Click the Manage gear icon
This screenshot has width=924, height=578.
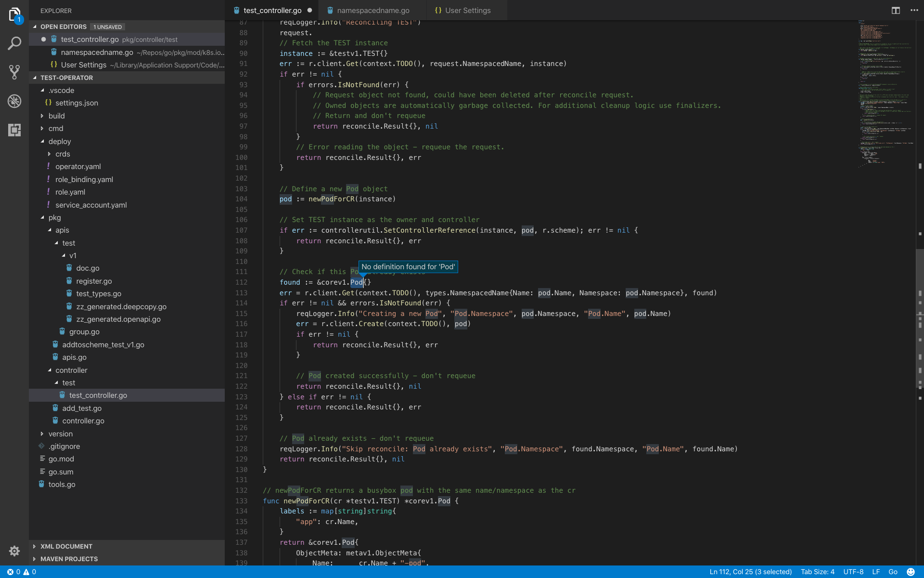[x=14, y=551]
